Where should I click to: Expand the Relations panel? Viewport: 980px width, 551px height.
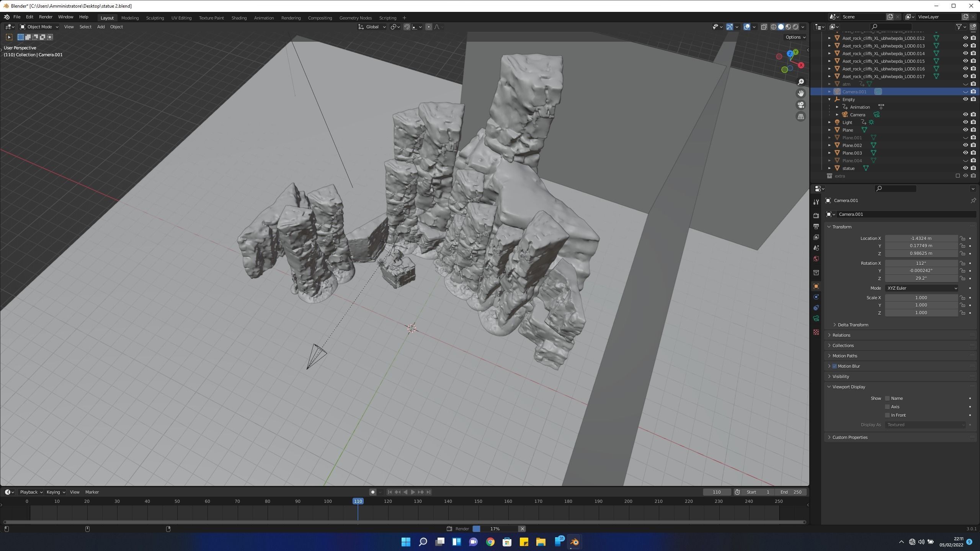(841, 335)
